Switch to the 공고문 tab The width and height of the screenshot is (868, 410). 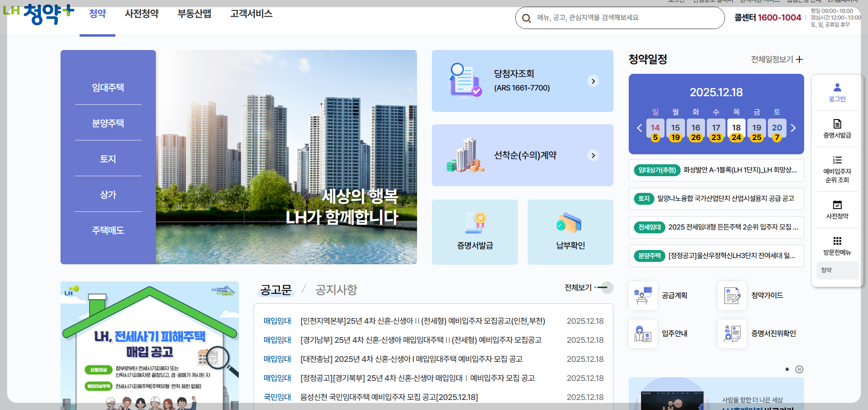pos(276,290)
